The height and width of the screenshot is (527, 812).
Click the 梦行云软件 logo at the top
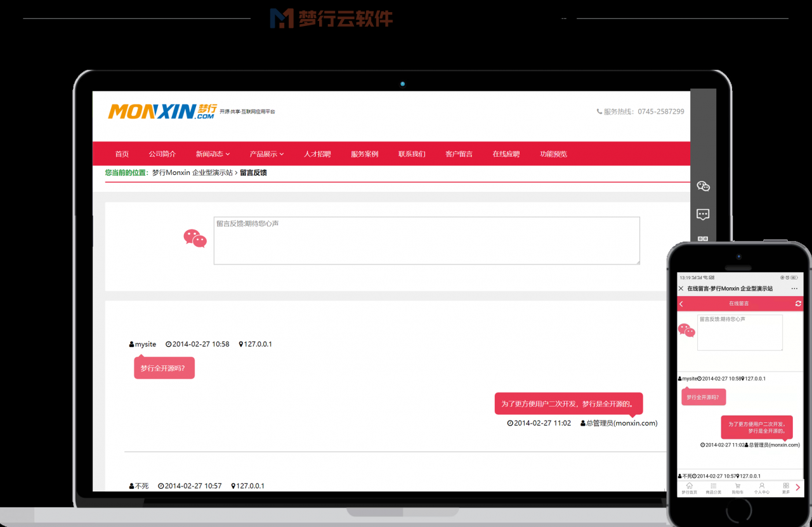pyautogui.click(x=332, y=18)
